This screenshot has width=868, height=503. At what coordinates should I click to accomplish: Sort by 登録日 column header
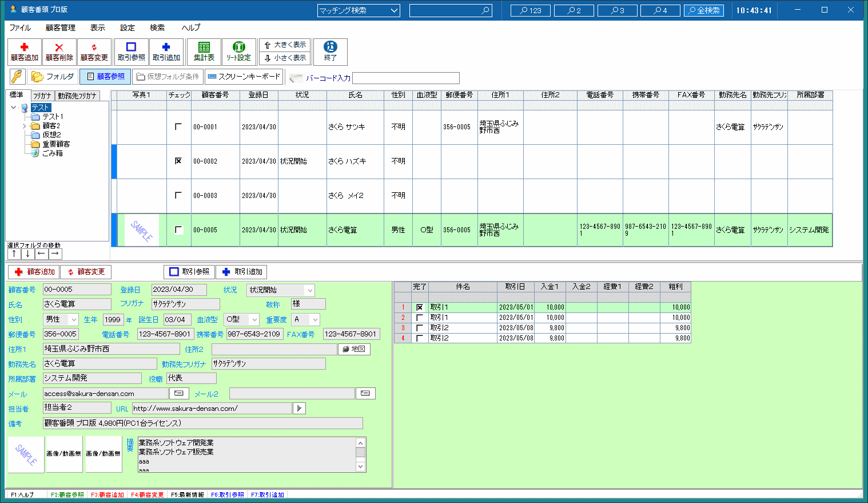coord(258,95)
